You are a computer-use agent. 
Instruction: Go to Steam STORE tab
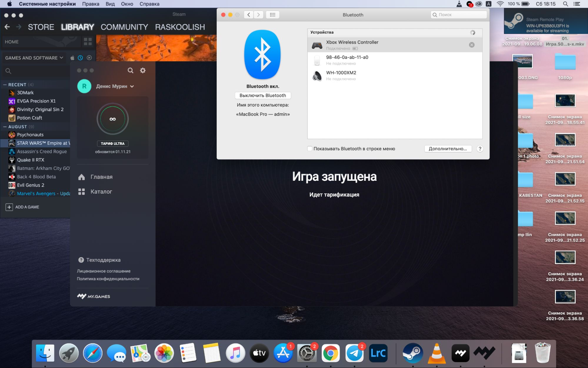[x=41, y=27]
